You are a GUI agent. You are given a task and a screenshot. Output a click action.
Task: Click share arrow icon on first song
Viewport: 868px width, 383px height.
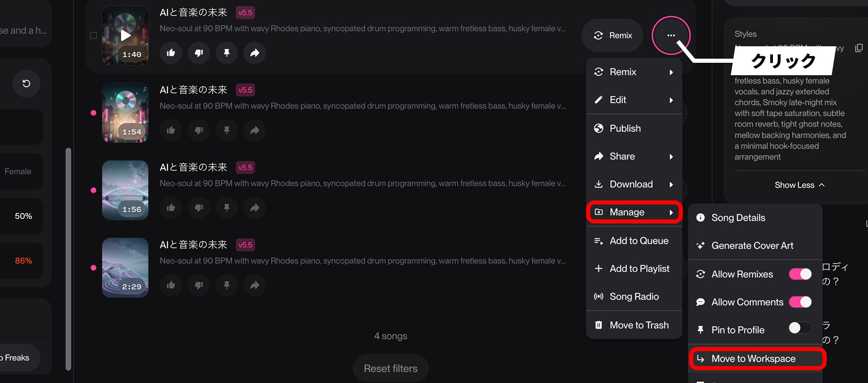(x=255, y=52)
